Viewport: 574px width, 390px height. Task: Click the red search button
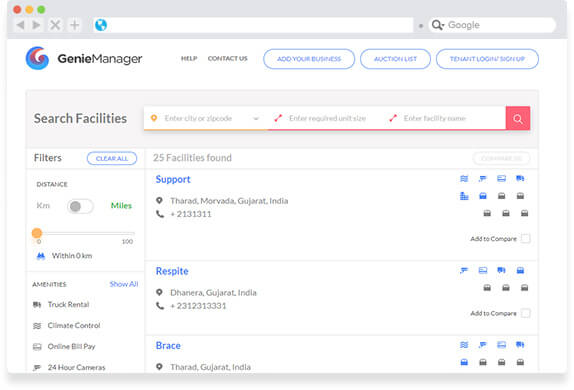pos(518,118)
